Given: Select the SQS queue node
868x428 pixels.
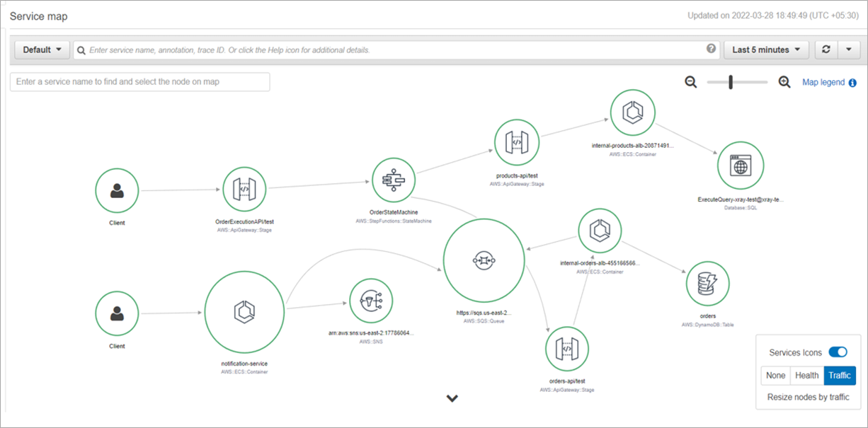Looking at the screenshot, I should tap(484, 260).
